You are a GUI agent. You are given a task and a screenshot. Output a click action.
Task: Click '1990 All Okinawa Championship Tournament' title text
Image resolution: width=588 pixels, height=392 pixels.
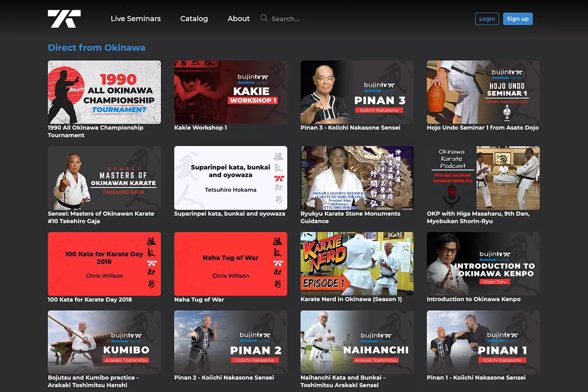point(96,131)
